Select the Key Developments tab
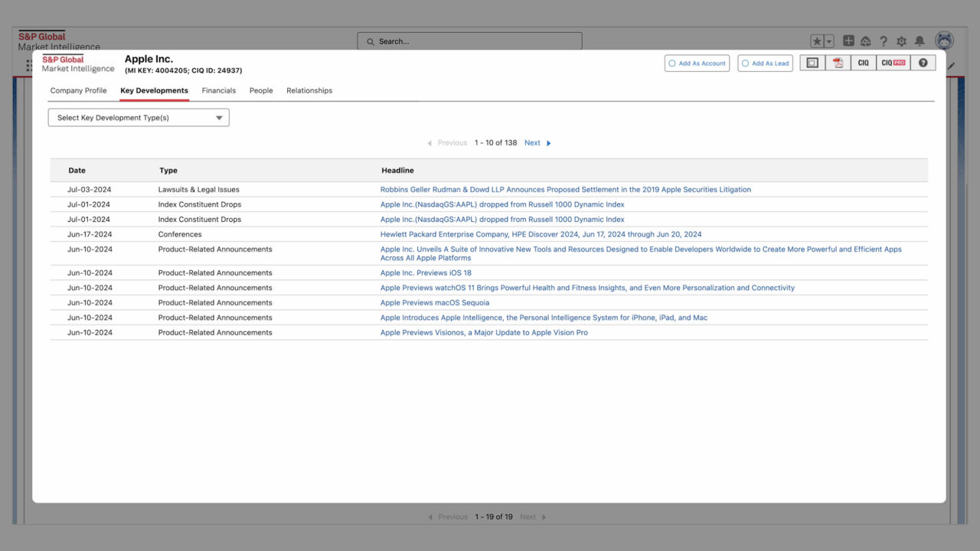Image resolution: width=980 pixels, height=551 pixels. click(x=154, y=90)
